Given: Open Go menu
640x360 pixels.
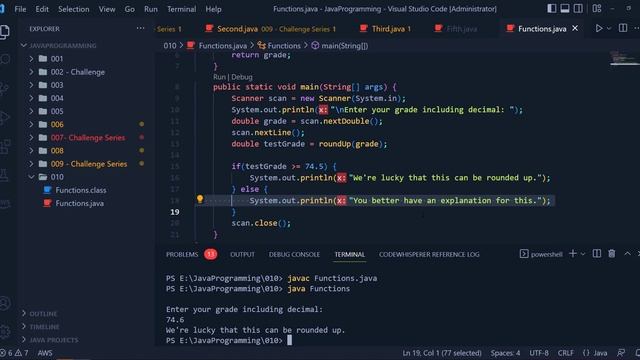Looking at the screenshot, I should [129, 9].
